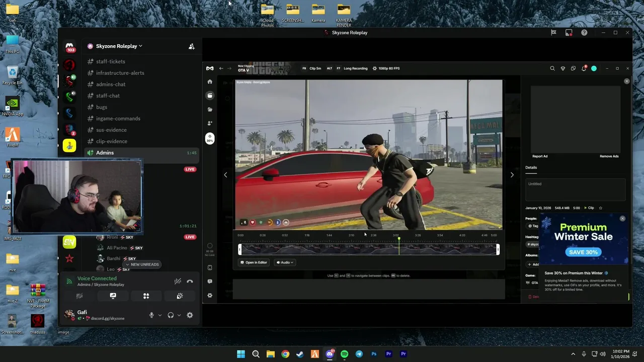Image resolution: width=644 pixels, height=362 pixels.
Task: Open the red star server icon
Action: coord(69,258)
